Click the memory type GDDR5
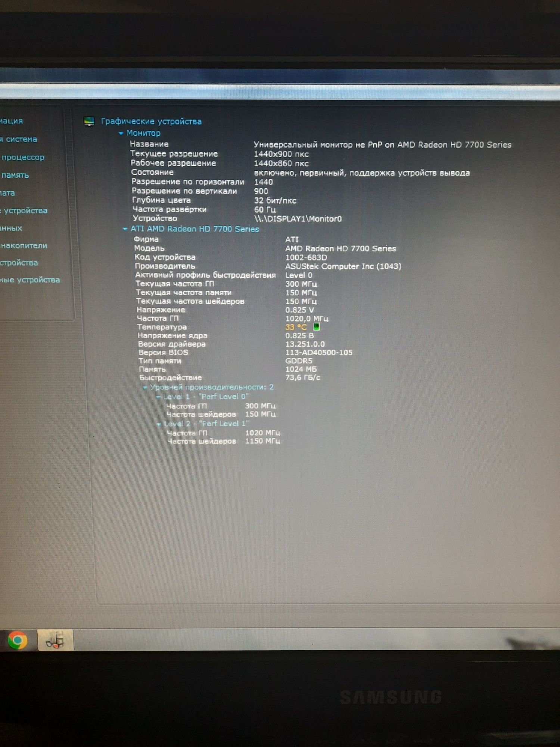 (x=299, y=361)
